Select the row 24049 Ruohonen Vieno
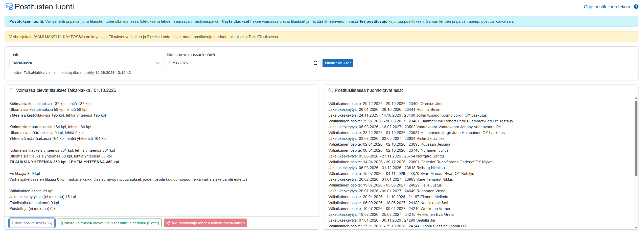Image resolution: width=644 pixels, height=241 pixels. pos(387,191)
